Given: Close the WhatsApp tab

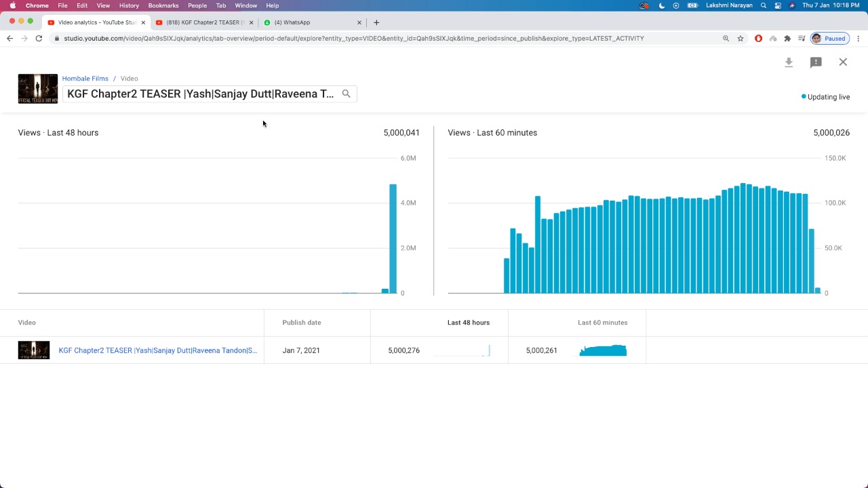Looking at the screenshot, I should [x=359, y=22].
